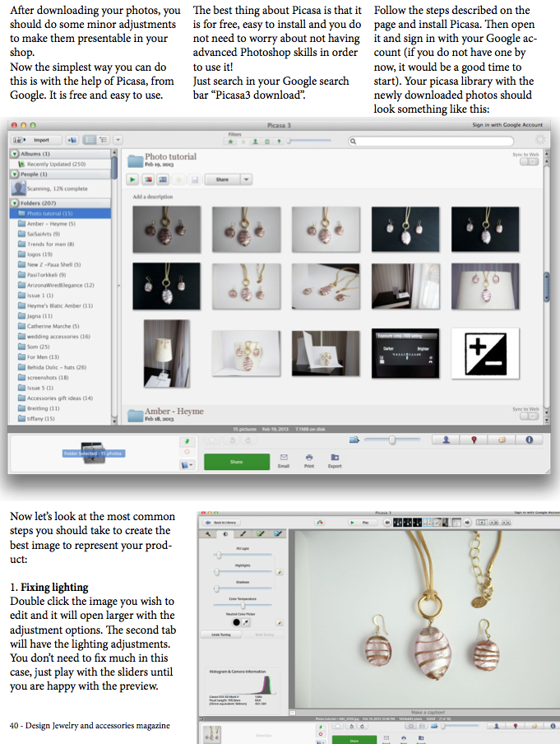Collapse the People section
This screenshot has width=560, height=744.
coord(15,174)
